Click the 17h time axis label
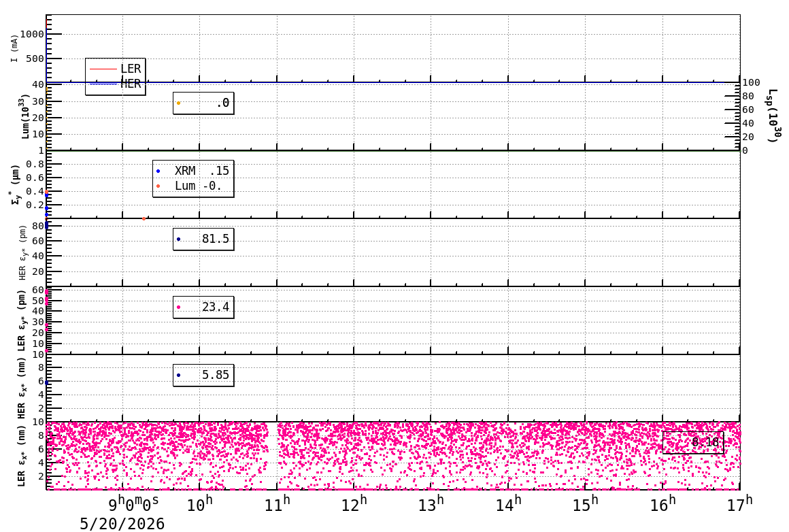 pos(740,504)
